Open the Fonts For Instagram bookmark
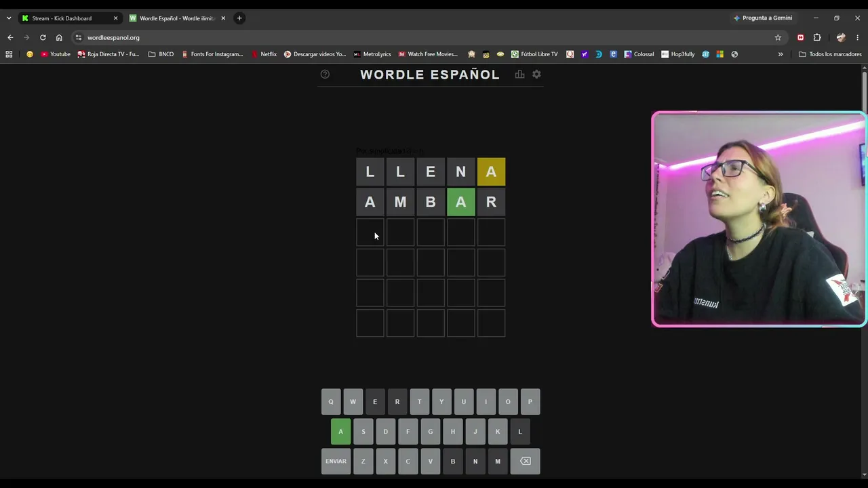The height and width of the screenshot is (488, 868). click(212, 54)
